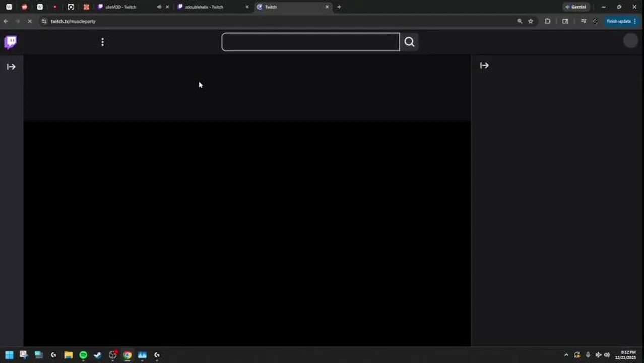Expand the left channel sidebar
The height and width of the screenshot is (363, 644).
pos(11,67)
